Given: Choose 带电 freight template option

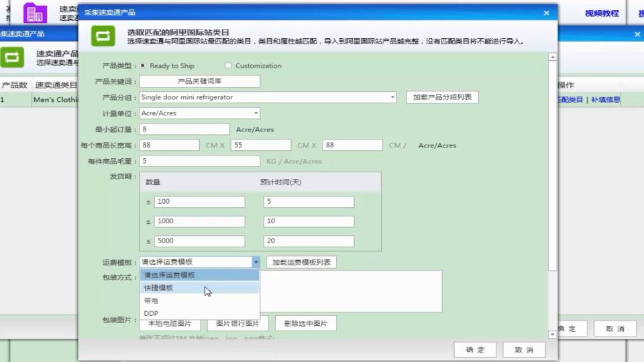Looking at the screenshot, I should click(200, 300).
